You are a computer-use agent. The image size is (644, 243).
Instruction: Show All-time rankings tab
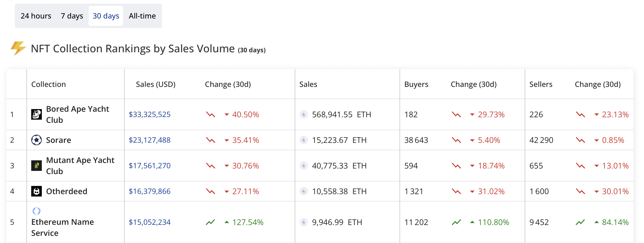pyautogui.click(x=142, y=16)
